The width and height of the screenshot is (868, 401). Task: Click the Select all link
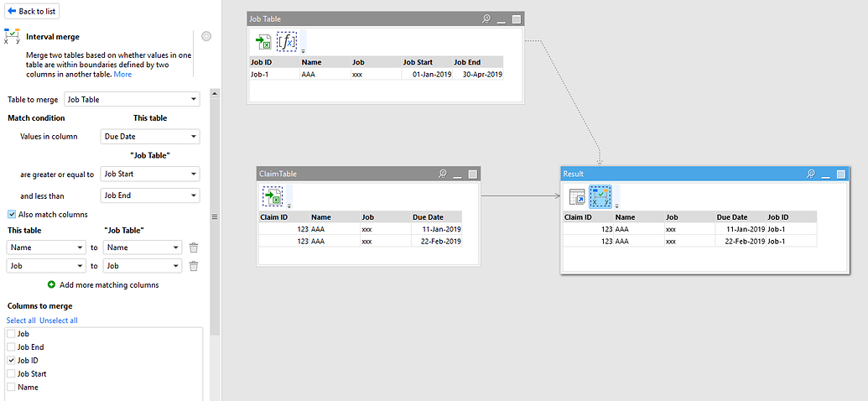[x=21, y=320]
